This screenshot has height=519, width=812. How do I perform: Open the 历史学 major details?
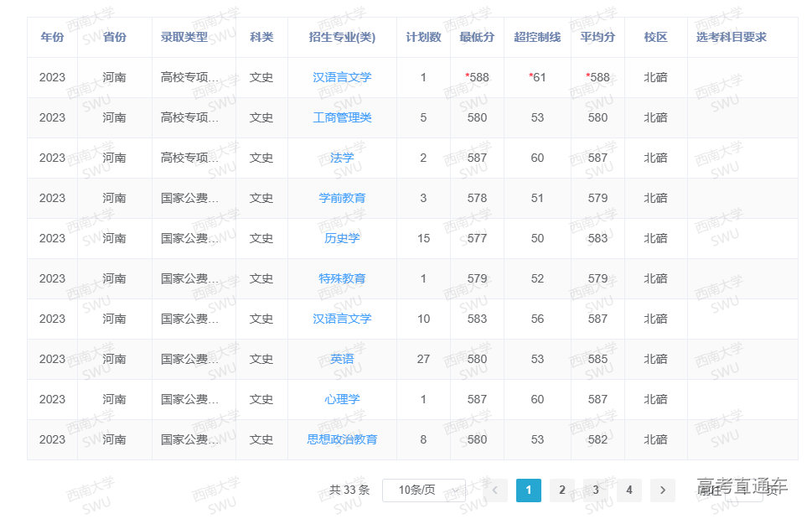(342, 238)
